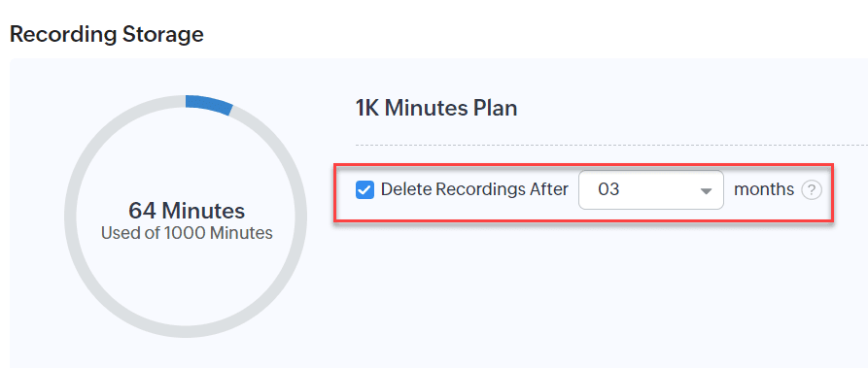
Task: Click the red highlight border around the setting
Action: tap(583, 165)
